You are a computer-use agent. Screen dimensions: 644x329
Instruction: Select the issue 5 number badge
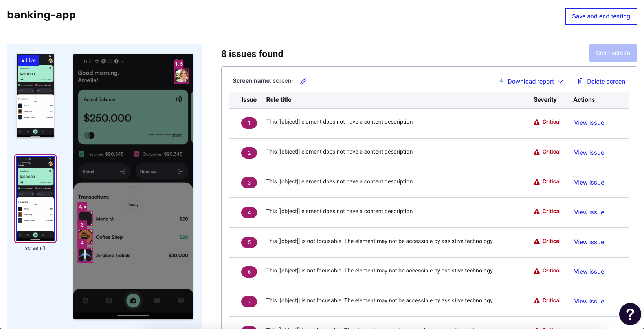[x=249, y=242]
